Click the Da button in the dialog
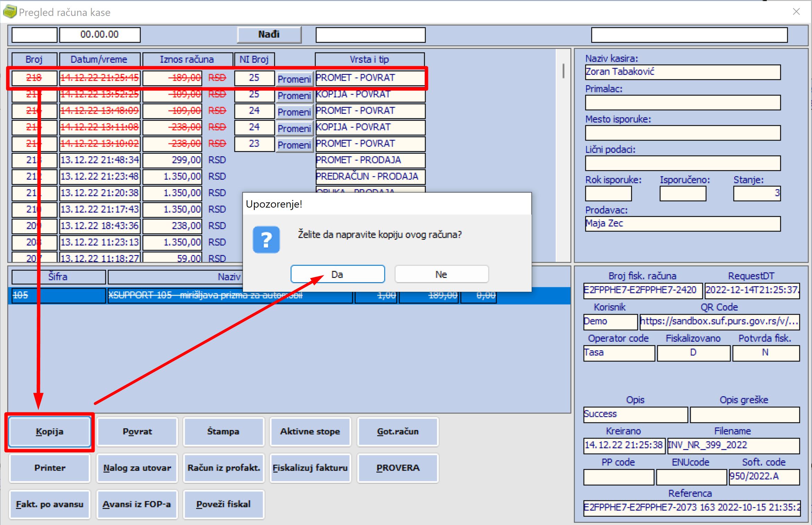This screenshot has height=525, width=812. (338, 274)
